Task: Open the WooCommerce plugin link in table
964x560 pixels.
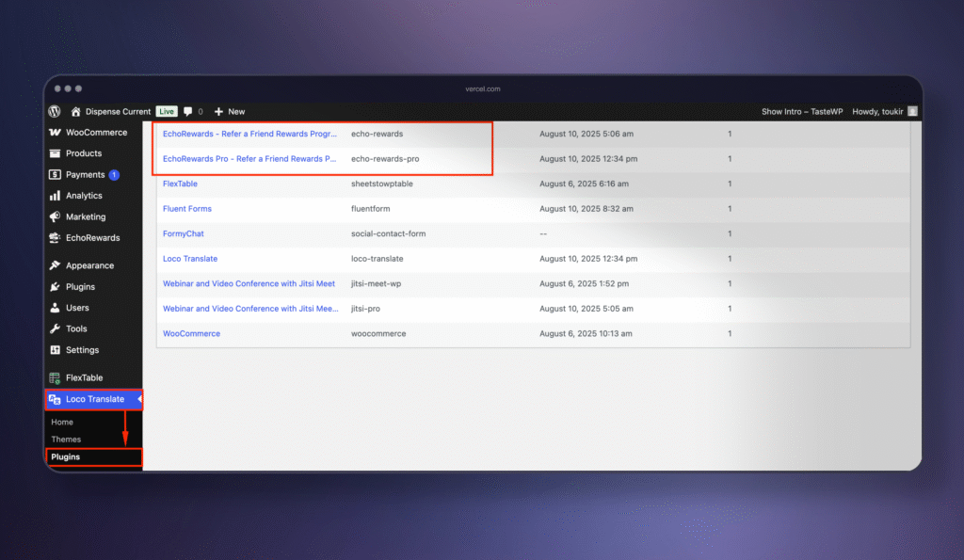Action: pyautogui.click(x=191, y=334)
